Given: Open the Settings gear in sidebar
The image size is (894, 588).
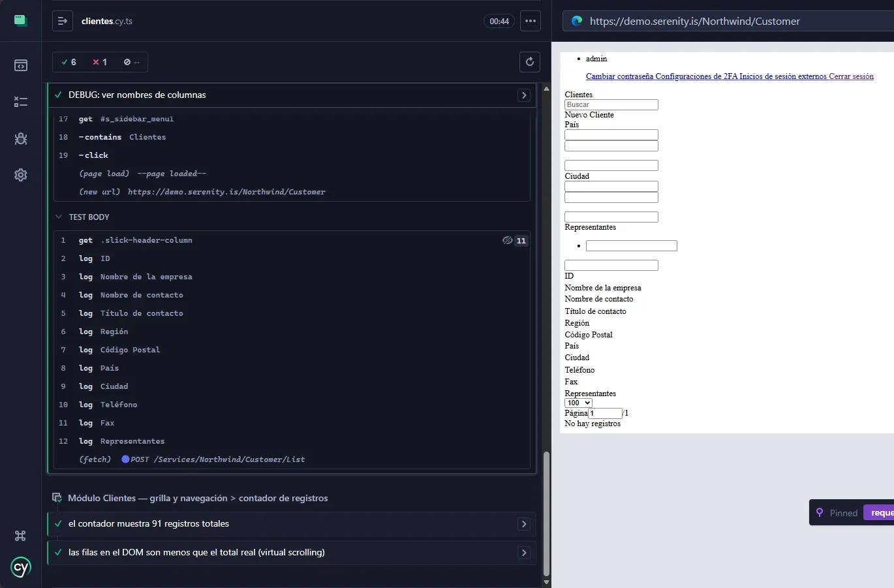Looking at the screenshot, I should coord(21,175).
